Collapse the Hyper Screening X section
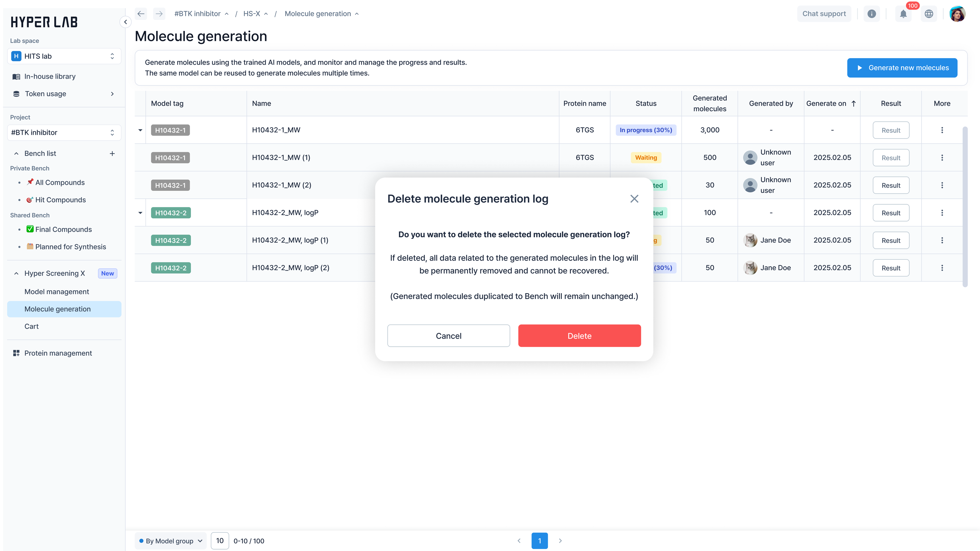980x551 pixels. point(16,273)
